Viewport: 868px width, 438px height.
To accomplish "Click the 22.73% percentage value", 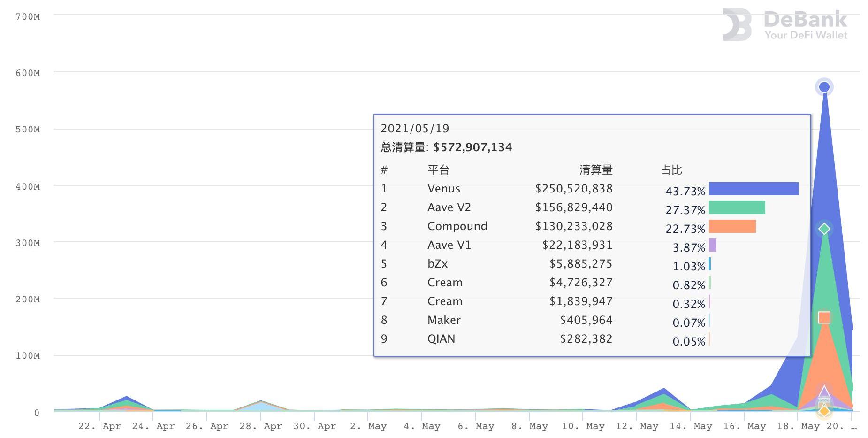I will pos(685,229).
